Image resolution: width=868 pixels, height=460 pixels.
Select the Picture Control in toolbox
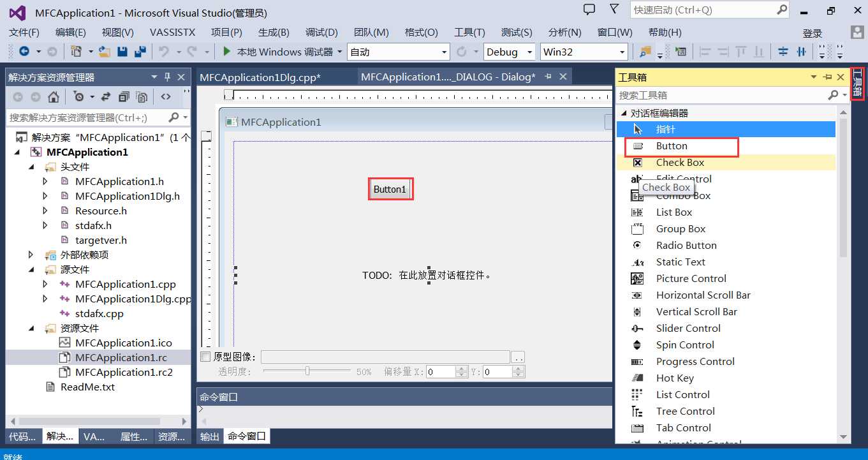coord(726,279)
